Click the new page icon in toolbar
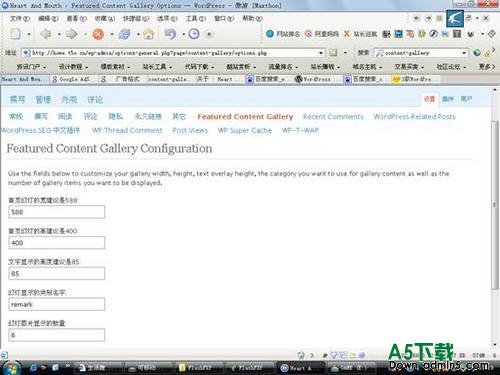The height and width of the screenshot is (375, 500). click(16, 34)
